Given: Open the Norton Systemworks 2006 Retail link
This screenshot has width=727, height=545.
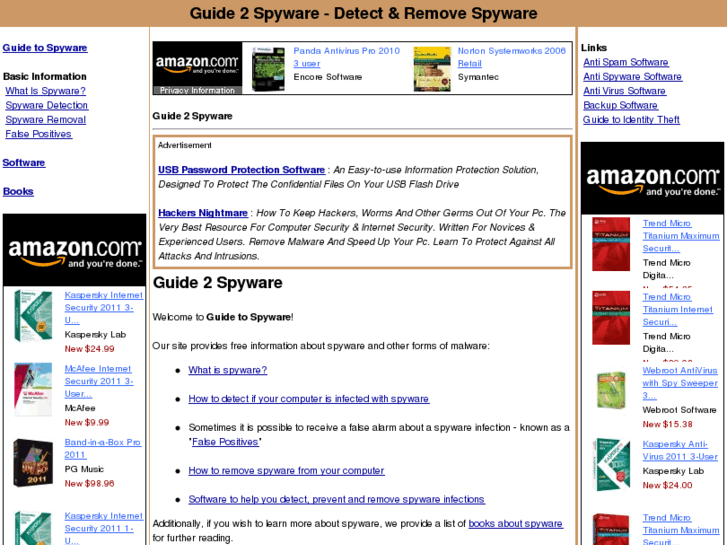Looking at the screenshot, I should pos(511,57).
